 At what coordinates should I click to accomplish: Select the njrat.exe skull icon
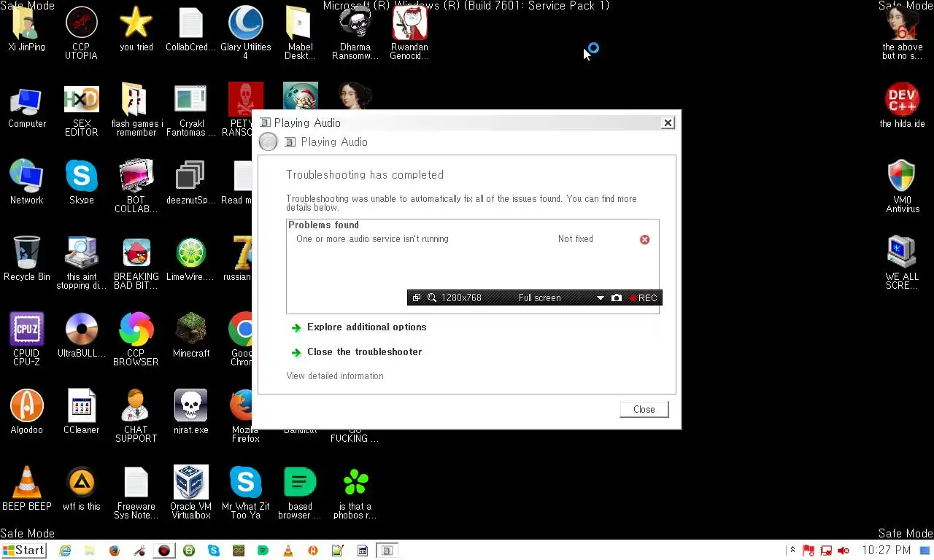coord(191,412)
